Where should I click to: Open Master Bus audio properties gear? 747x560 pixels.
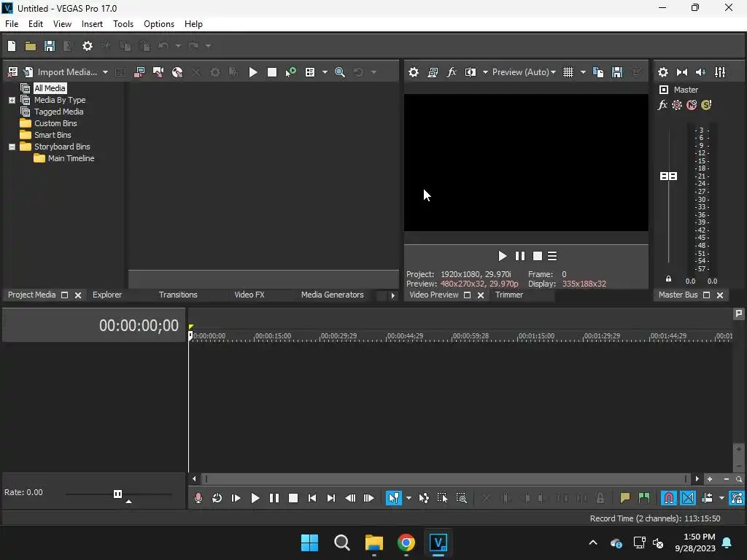click(x=662, y=72)
